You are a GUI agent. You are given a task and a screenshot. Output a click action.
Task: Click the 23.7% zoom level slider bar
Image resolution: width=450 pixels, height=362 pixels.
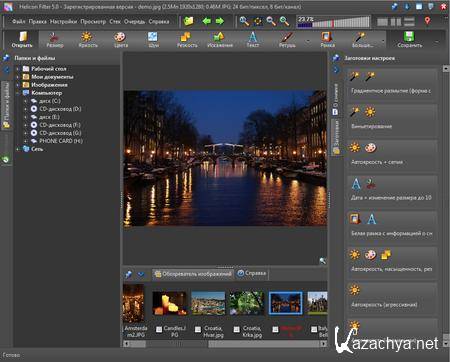[333, 22]
